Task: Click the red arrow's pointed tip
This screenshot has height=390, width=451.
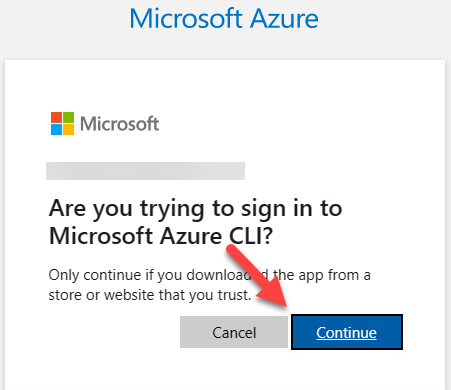Action: point(285,305)
